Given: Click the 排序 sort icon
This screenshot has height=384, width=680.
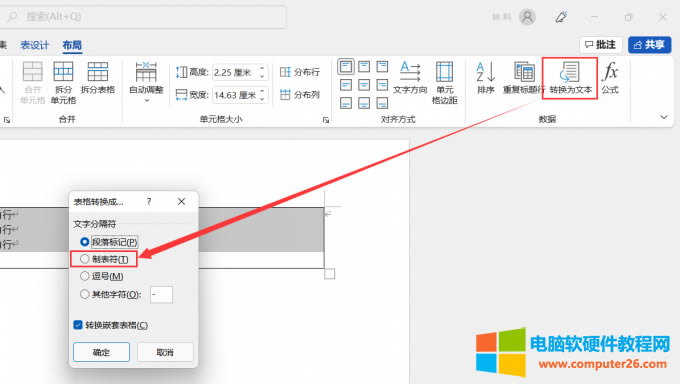Looking at the screenshot, I should (x=486, y=78).
